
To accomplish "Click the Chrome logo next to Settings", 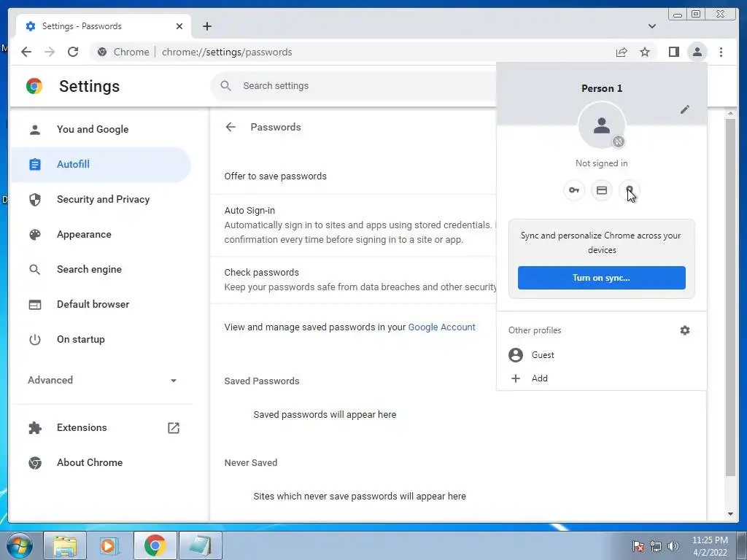I will pos(34,86).
